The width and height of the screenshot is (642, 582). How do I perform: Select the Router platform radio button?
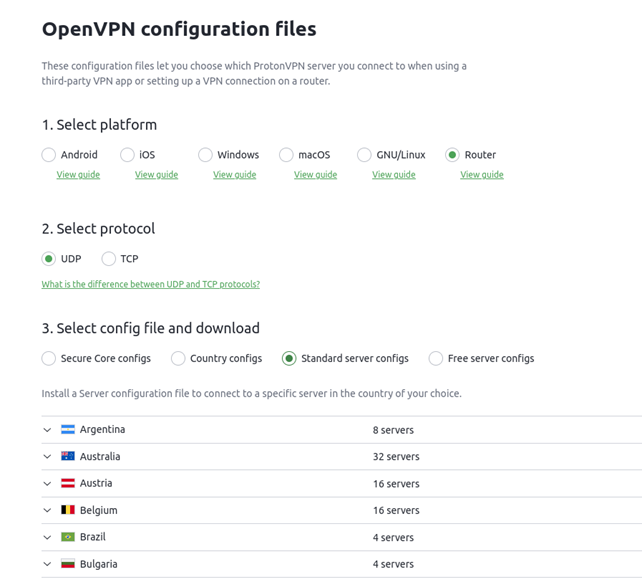click(452, 155)
